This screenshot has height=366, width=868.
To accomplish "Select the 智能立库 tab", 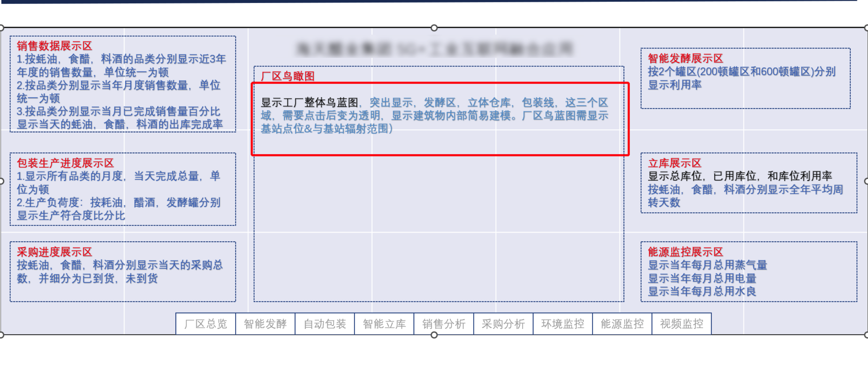I will (384, 324).
